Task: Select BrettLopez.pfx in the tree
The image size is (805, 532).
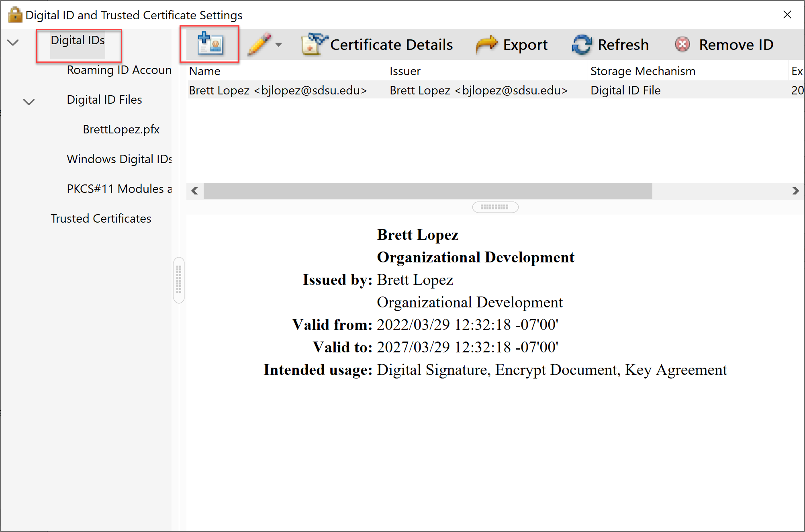Action: click(121, 129)
